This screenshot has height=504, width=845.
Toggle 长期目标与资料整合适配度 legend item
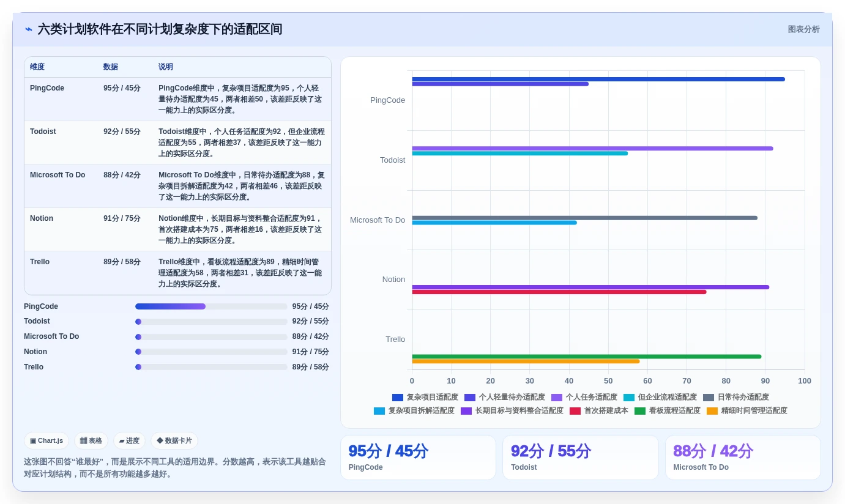512,411
